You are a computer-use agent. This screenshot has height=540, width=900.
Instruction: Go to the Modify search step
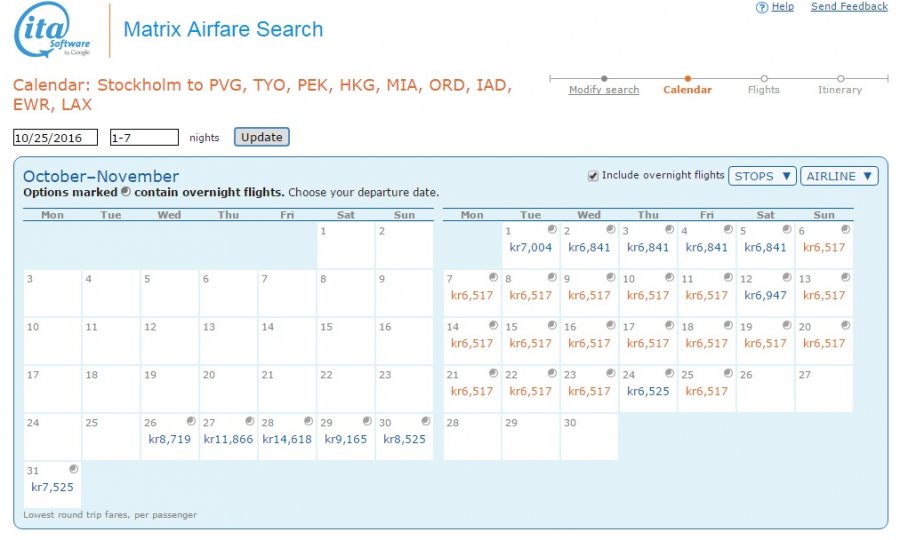tap(603, 90)
